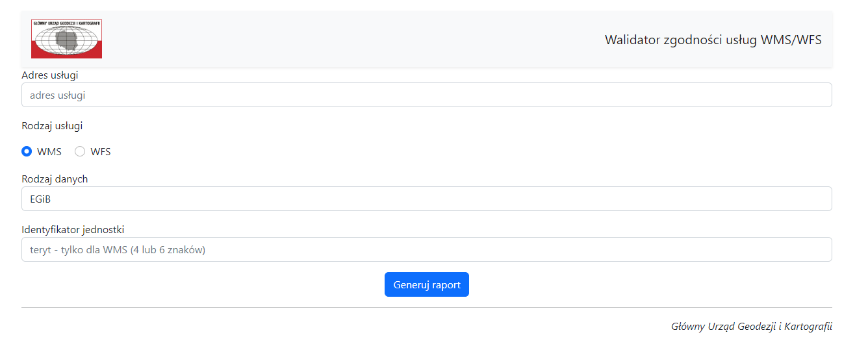Click the horizontal divider above the footer
The height and width of the screenshot is (350, 868).
pos(426,307)
